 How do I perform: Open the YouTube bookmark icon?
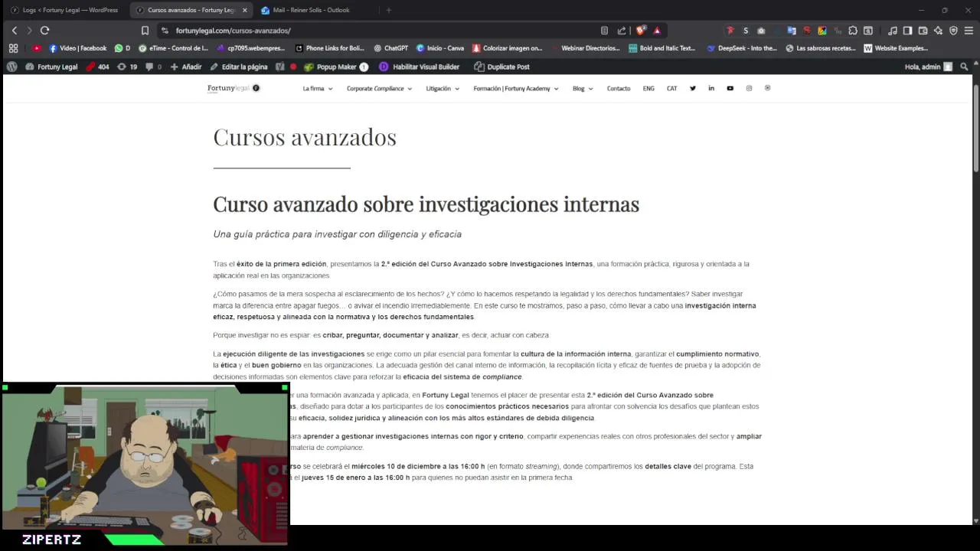click(37, 48)
